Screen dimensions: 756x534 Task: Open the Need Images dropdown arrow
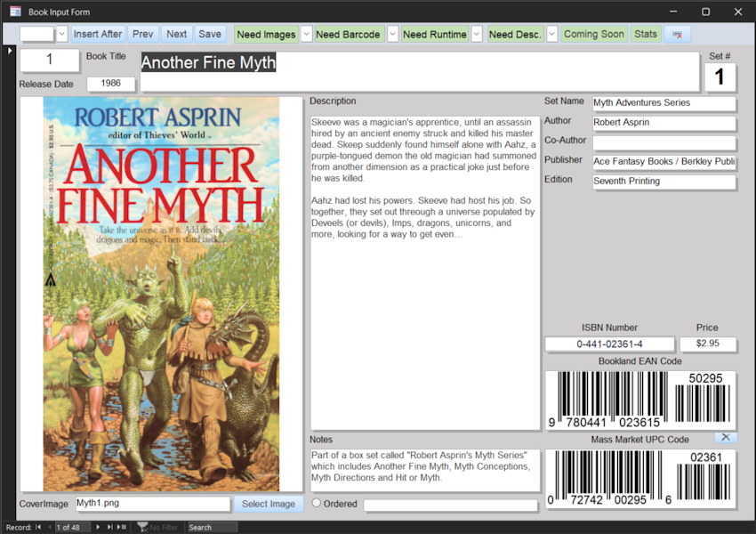[x=306, y=34]
